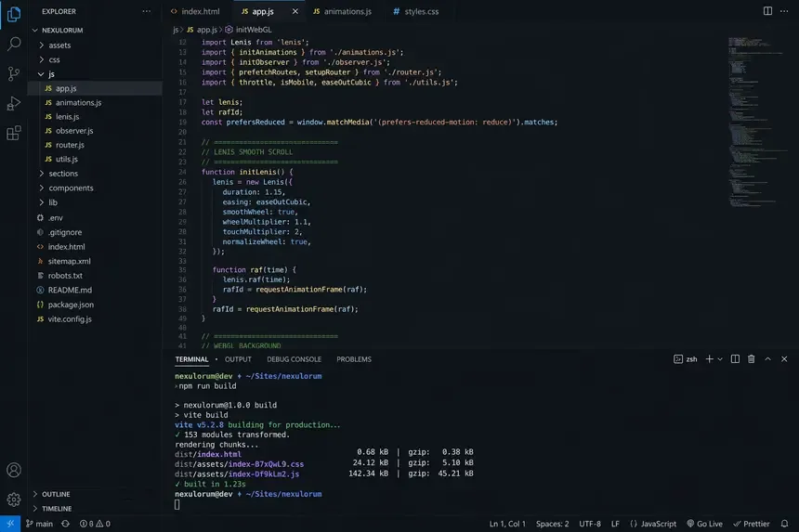Open the terminal launch profile dropdown arrow
Viewport: 799px width, 532px height.
(x=720, y=359)
